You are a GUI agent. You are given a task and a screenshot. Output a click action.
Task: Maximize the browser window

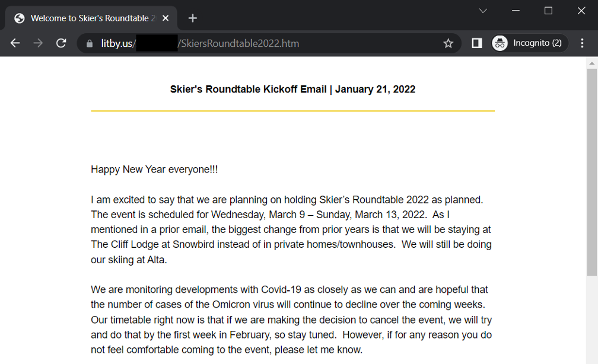tap(548, 11)
